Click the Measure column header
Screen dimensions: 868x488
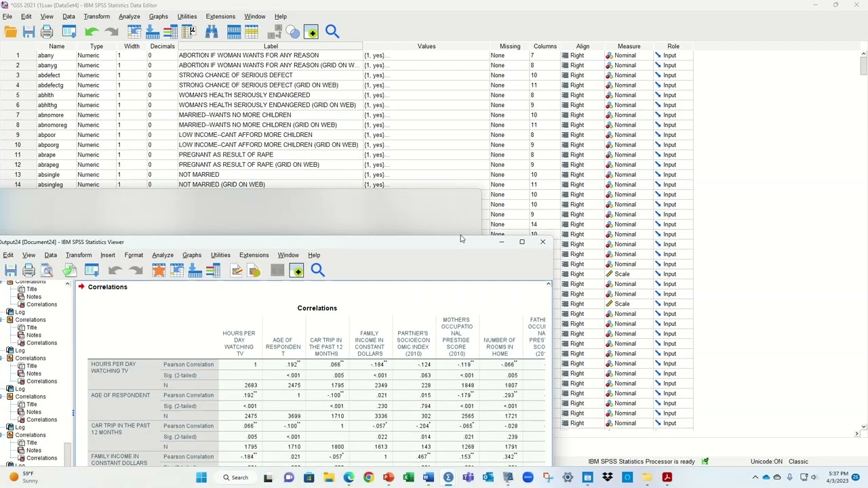[x=629, y=46]
